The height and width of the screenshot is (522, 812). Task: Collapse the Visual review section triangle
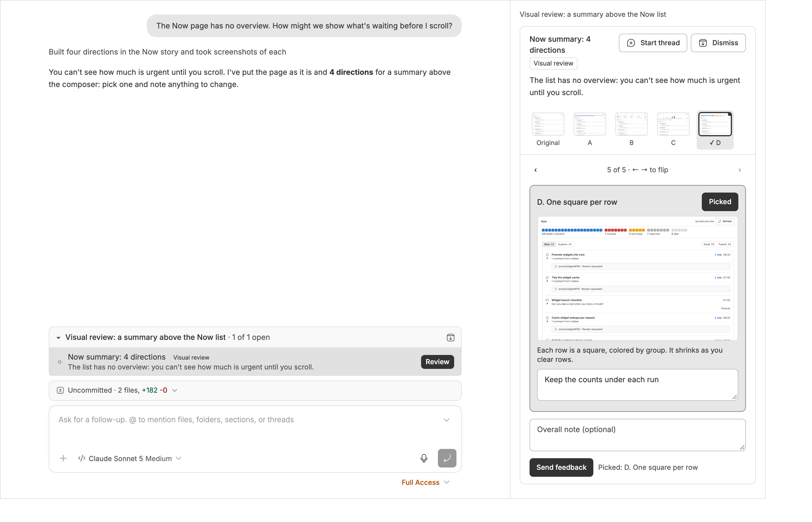click(58, 338)
